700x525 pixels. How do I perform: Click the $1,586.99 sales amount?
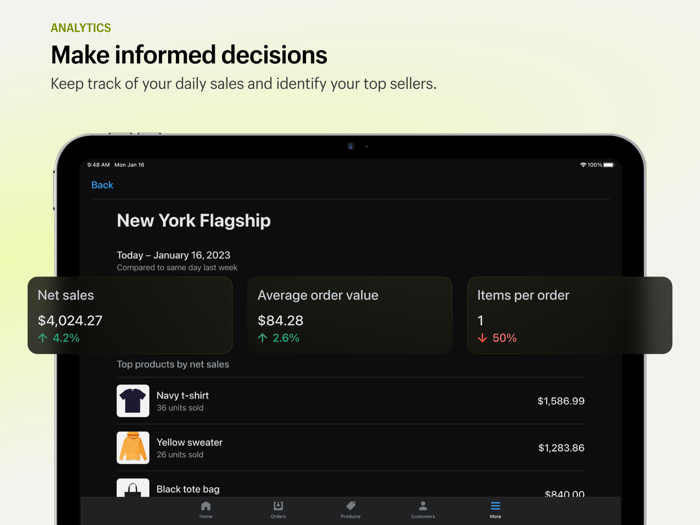click(561, 401)
